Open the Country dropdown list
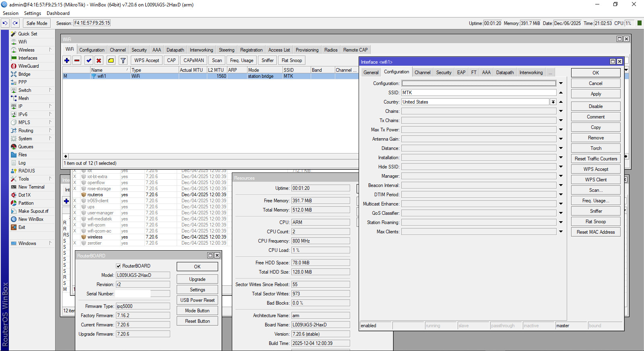This screenshot has height=351, width=644. [x=553, y=102]
